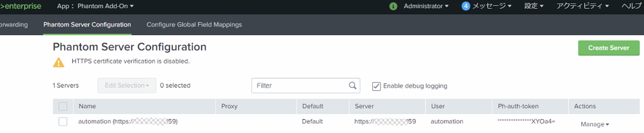Viewport: 644px width, 133px height.
Task: Switch to Phantom Server Configuration tab
Action: tap(87, 25)
